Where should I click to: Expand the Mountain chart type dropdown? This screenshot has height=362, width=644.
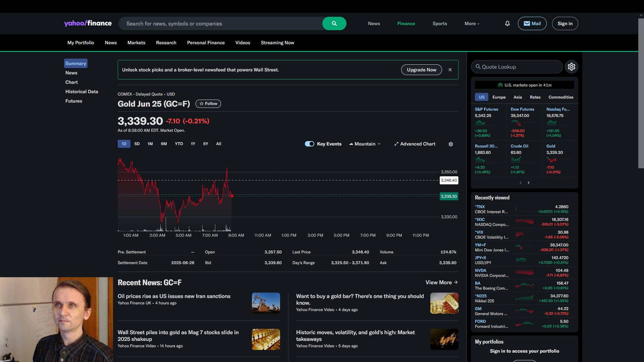pyautogui.click(x=365, y=144)
